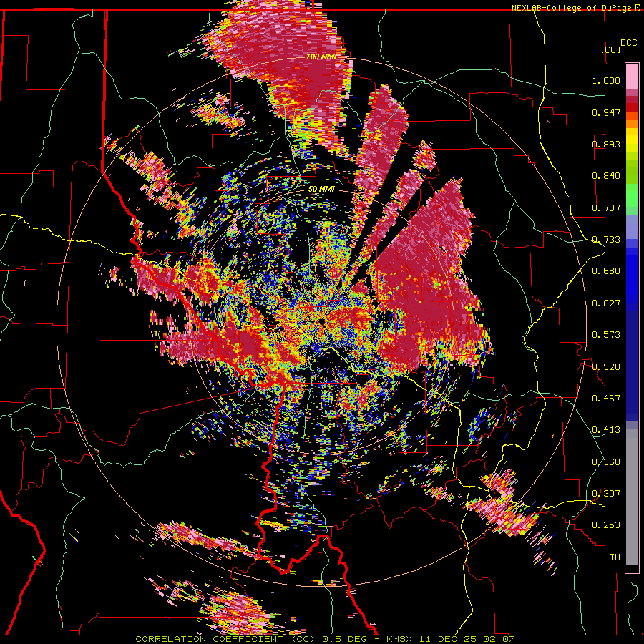Pick the light pink segment of color bar
Viewport: 644px width, 644px height.
coord(632,76)
